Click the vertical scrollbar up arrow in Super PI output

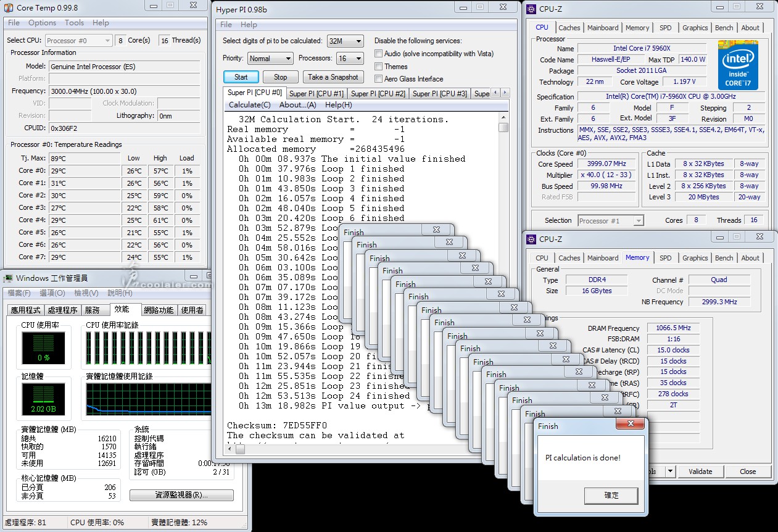(x=503, y=117)
